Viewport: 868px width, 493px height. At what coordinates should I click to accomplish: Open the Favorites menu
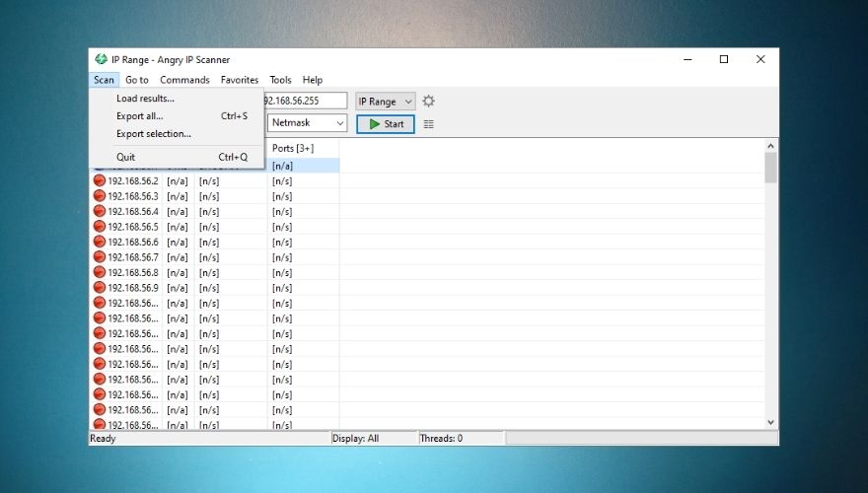(239, 80)
